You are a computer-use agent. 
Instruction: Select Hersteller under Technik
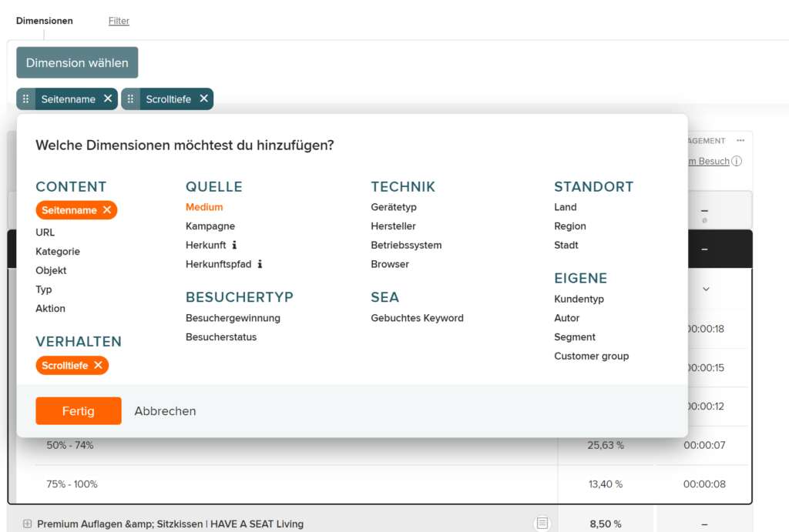[x=394, y=226]
